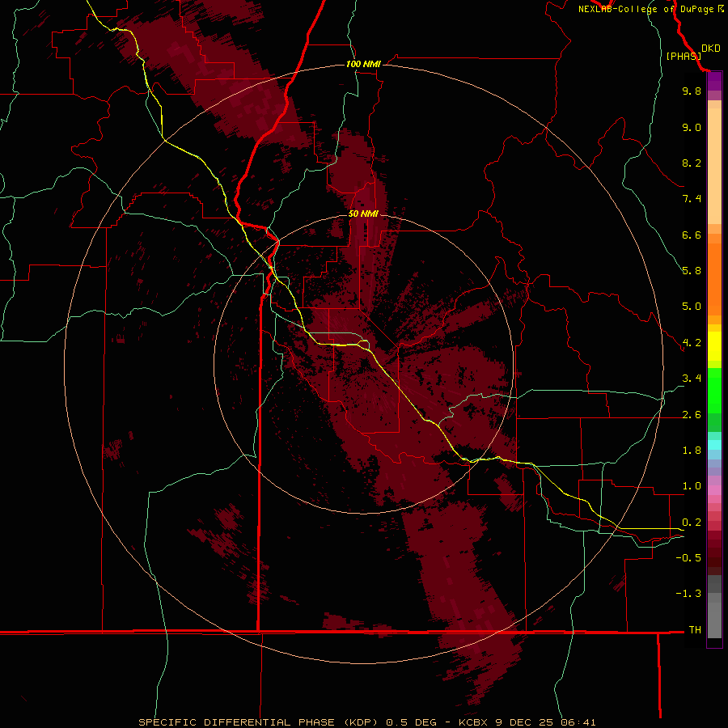
Task: Click the KCBX station identifier in the caption
Action: click(x=474, y=722)
